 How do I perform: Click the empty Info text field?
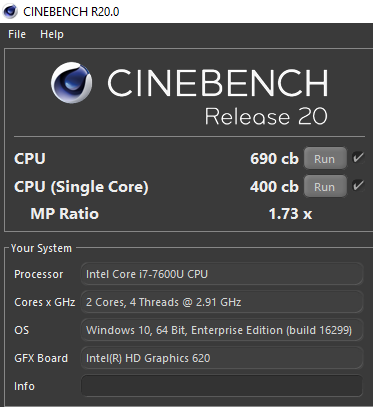point(222,386)
